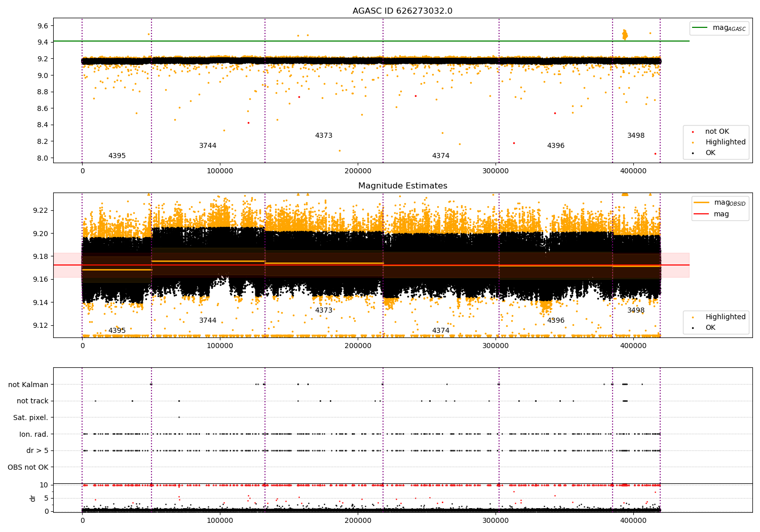Screen dimensions: 760x532
Task: Click OBSID label 4395 in AGASC ID plot
Action: point(117,156)
